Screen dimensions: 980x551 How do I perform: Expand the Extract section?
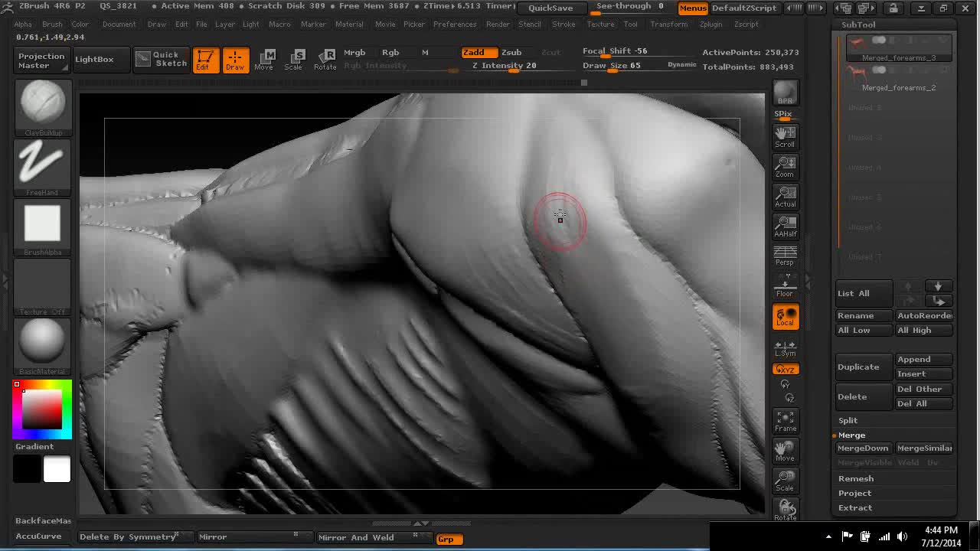855,507
